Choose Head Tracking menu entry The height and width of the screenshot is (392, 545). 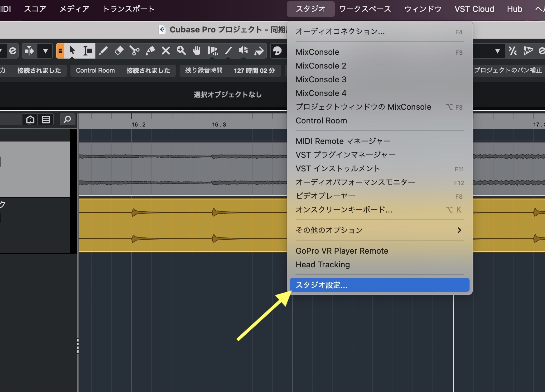379,265
